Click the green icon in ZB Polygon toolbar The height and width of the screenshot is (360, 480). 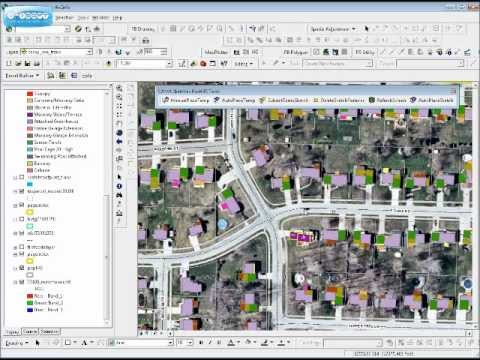click(326, 52)
